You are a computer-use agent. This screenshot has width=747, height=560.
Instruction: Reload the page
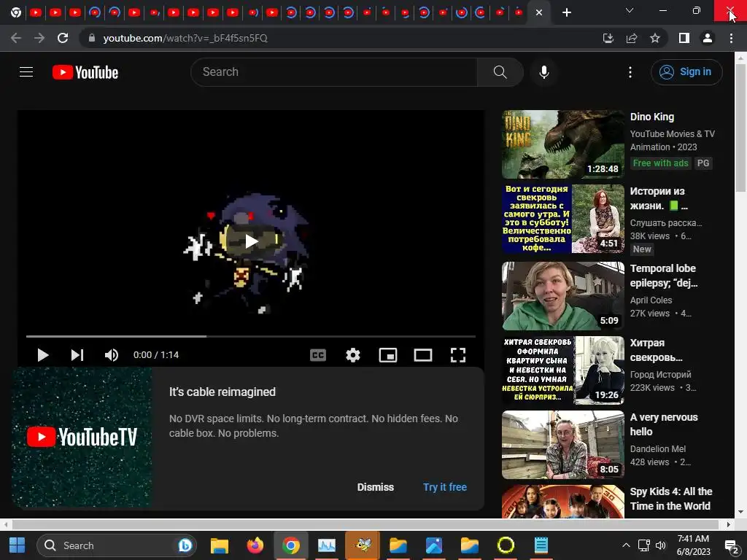(63, 38)
